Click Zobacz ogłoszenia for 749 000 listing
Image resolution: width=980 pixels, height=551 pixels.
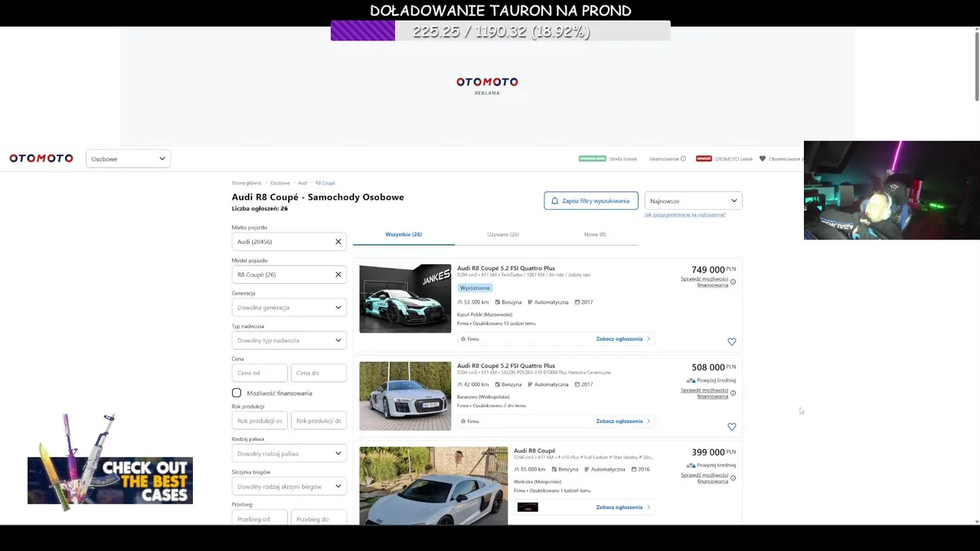pos(623,339)
